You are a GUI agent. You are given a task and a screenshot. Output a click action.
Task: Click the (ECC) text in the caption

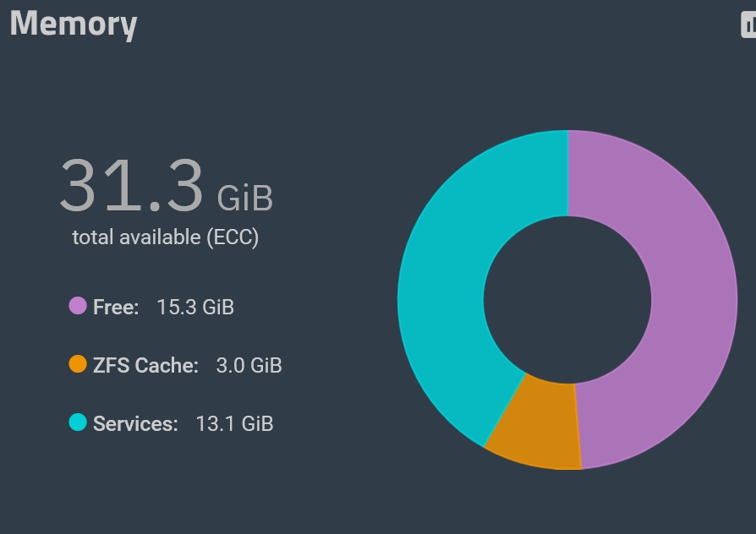point(233,237)
